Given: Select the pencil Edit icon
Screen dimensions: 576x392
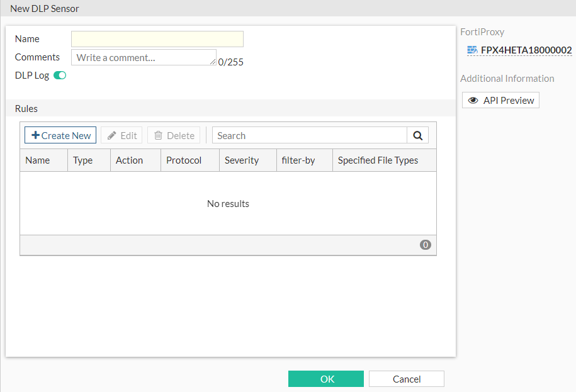Looking at the screenshot, I should 114,135.
